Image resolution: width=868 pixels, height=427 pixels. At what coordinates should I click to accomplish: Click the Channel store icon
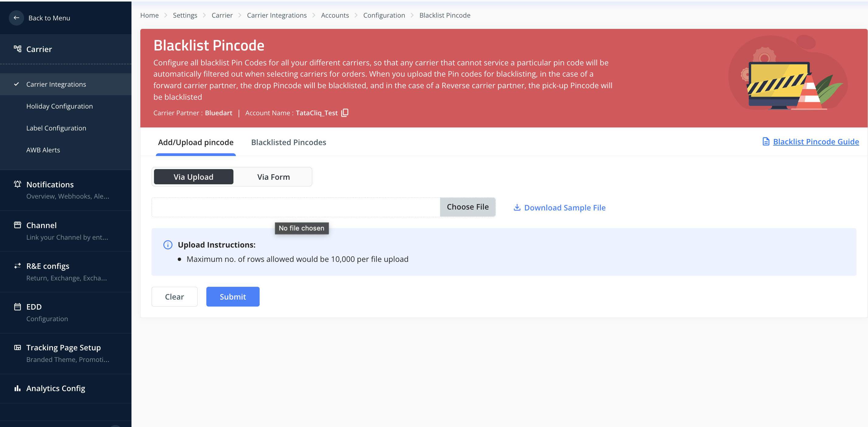(18, 225)
